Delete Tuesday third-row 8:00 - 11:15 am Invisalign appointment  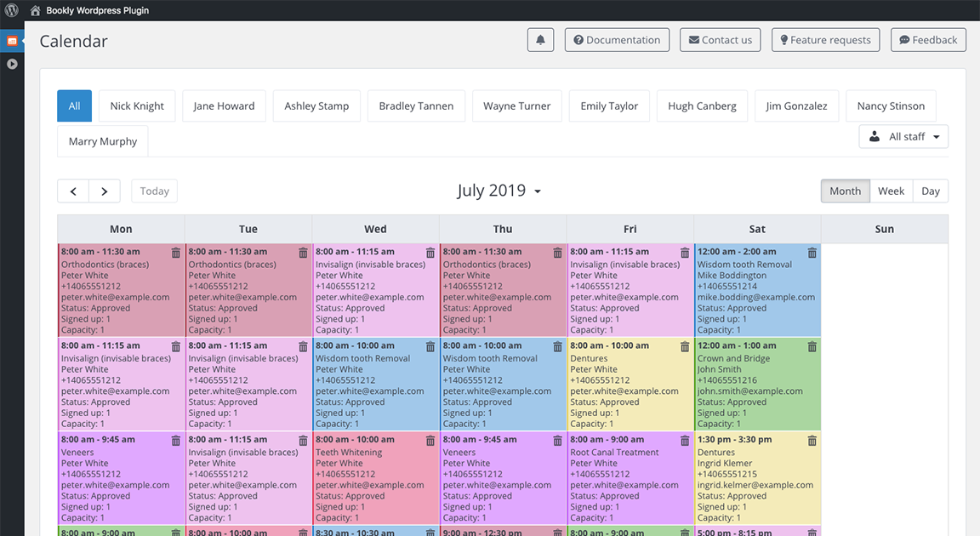pos(303,441)
